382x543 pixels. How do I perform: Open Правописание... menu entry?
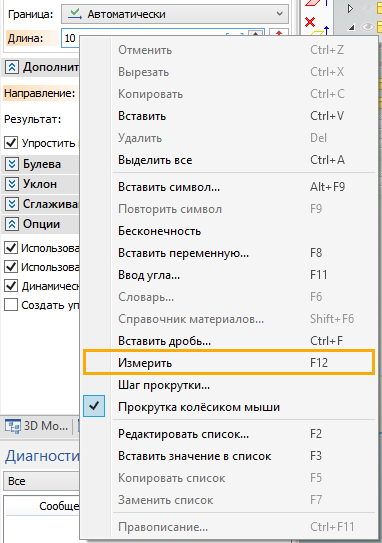pos(229,527)
